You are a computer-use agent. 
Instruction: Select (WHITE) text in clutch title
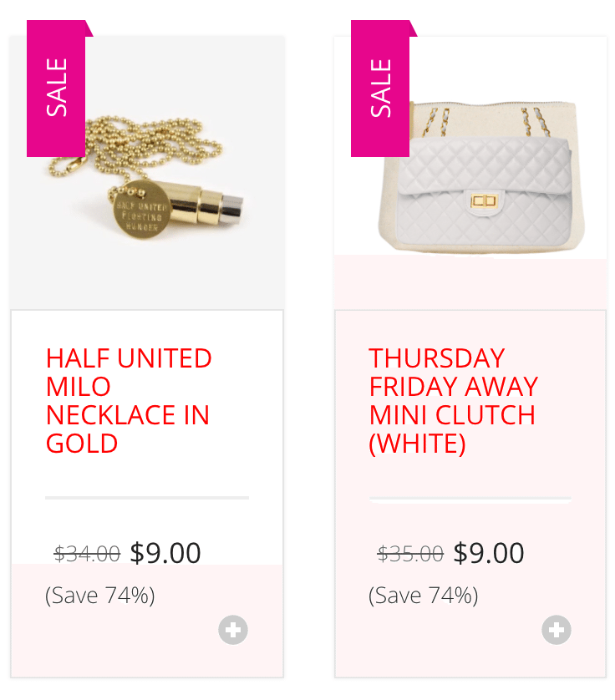click(418, 444)
